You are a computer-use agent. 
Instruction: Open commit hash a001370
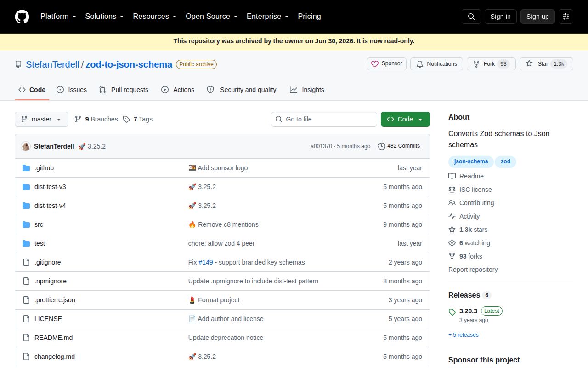pyautogui.click(x=321, y=146)
